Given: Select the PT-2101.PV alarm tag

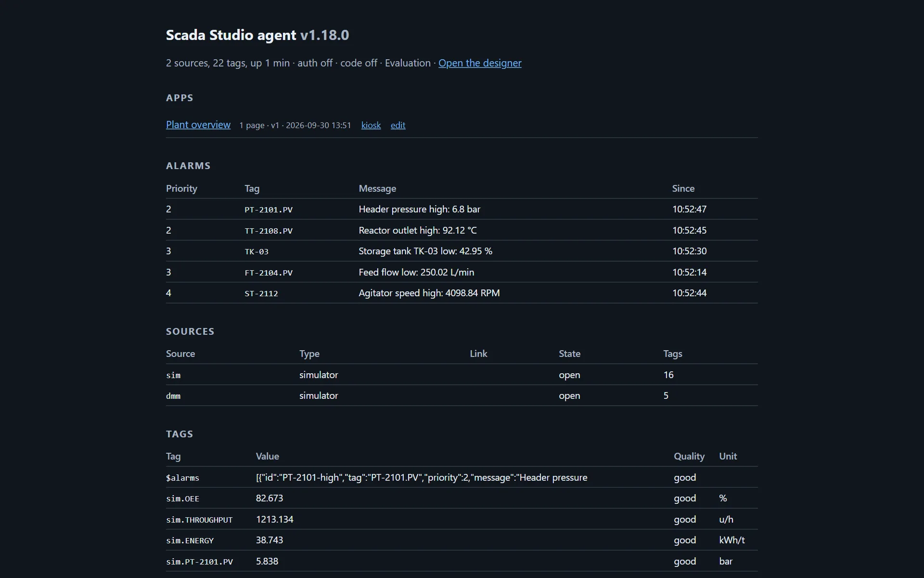Looking at the screenshot, I should pos(269,210).
